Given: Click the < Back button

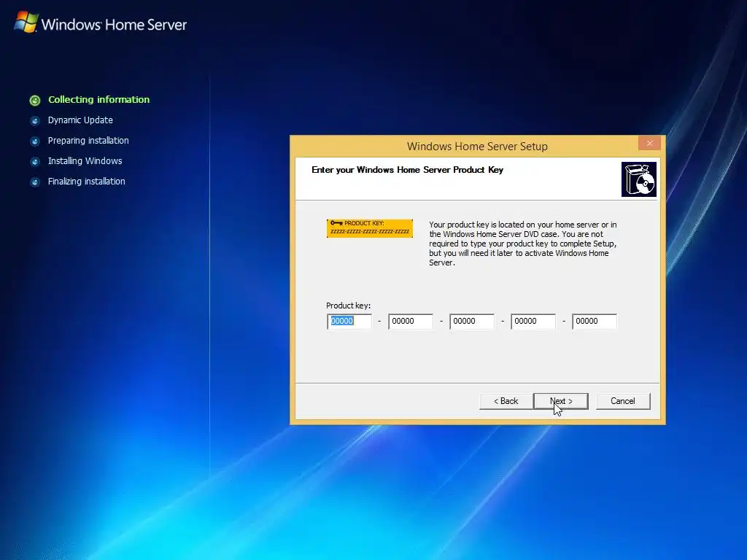Looking at the screenshot, I should [x=506, y=401].
